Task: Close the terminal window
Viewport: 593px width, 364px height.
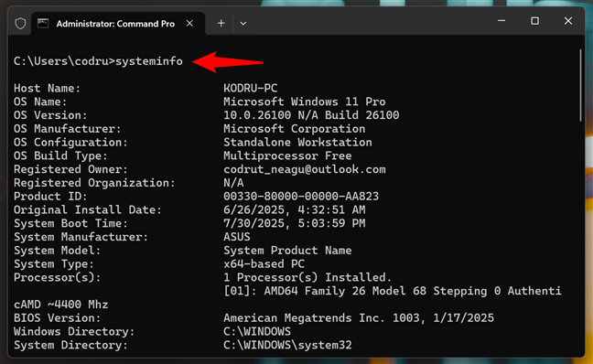Action: 568,21
